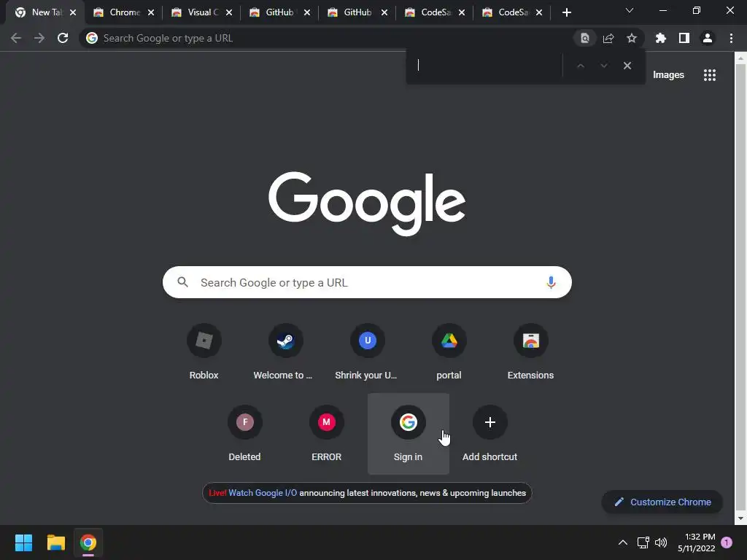Image resolution: width=747 pixels, height=560 pixels.
Task: Click Customize Chrome button
Action: point(662,502)
